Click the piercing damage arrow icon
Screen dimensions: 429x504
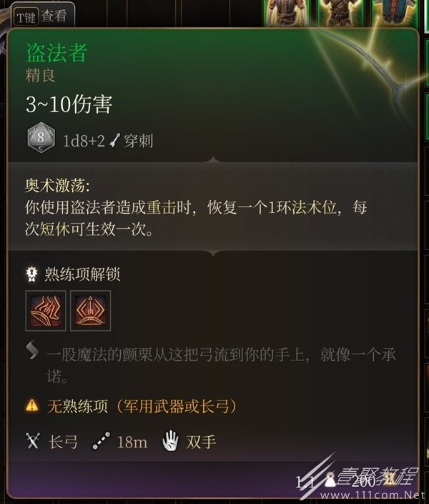(114, 140)
